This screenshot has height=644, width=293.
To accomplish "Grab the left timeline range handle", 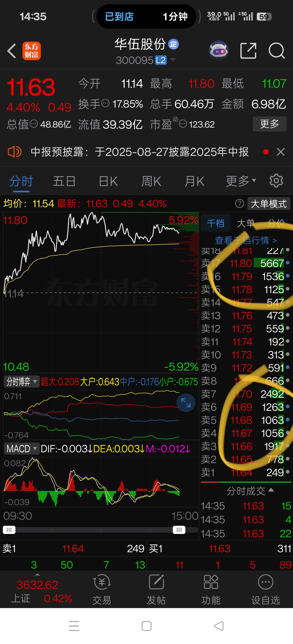I will click(9, 530).
